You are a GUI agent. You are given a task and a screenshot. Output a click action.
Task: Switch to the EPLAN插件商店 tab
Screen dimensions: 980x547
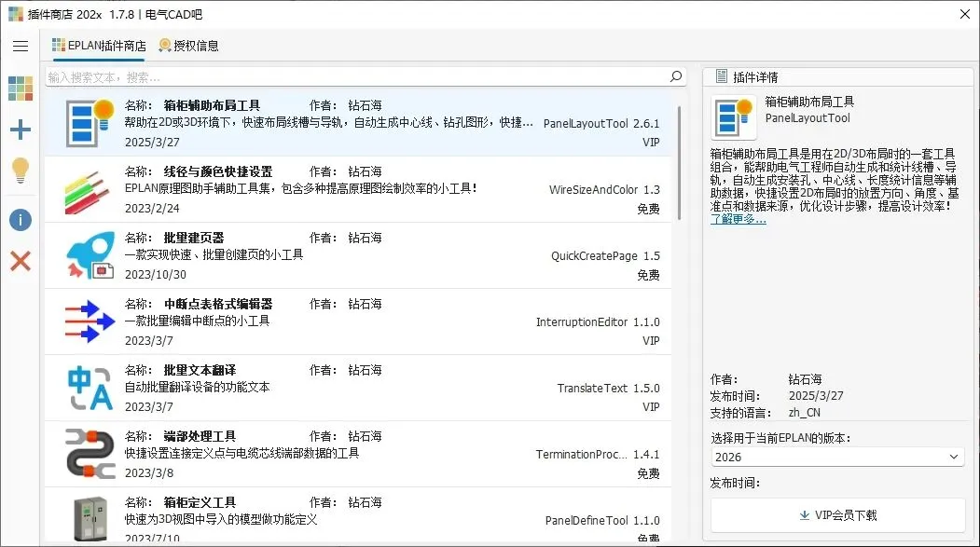99,46
